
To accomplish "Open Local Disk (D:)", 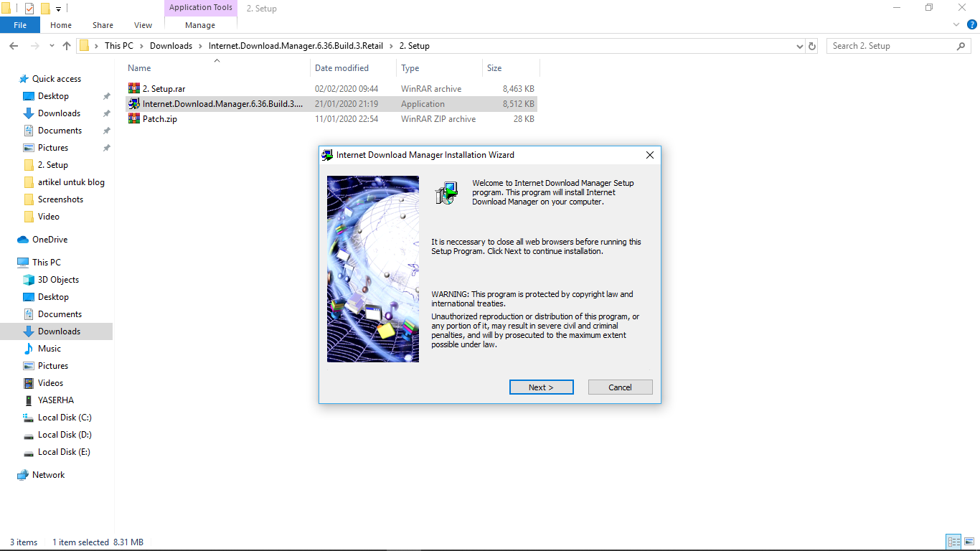I will click(65, 435).
